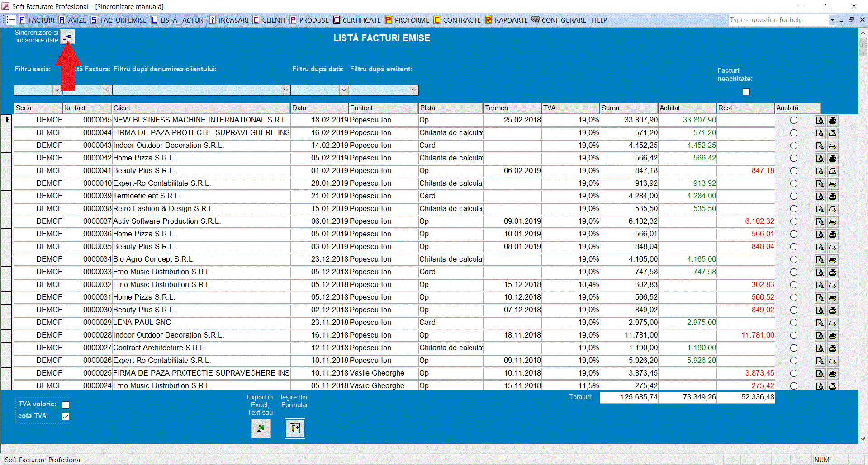Viewport: 868px width, 465px height.
Task: Click in the Type a question for help field
Action: [x=779, y=20]
